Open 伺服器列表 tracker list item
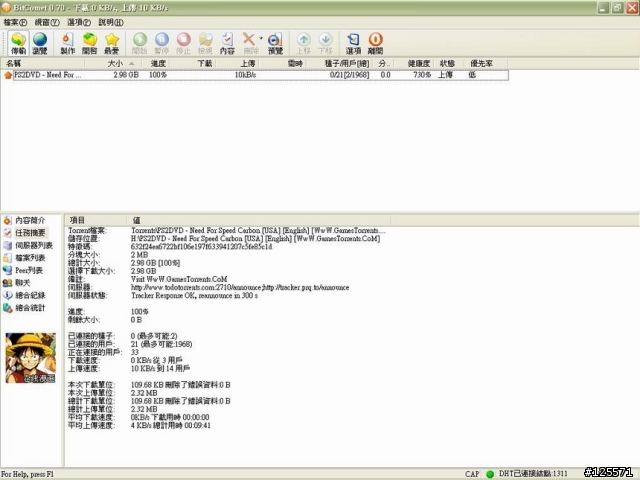 pos(29,245)
